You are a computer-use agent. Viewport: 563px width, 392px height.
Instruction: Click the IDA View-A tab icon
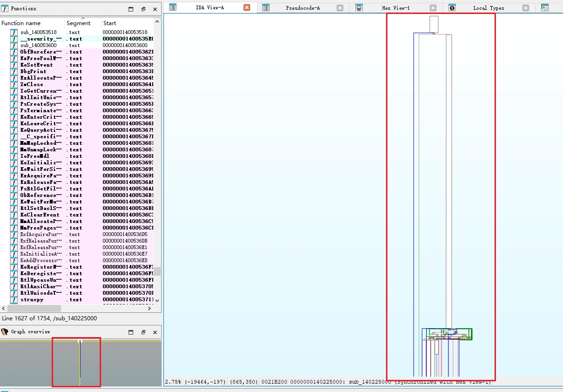173,7
